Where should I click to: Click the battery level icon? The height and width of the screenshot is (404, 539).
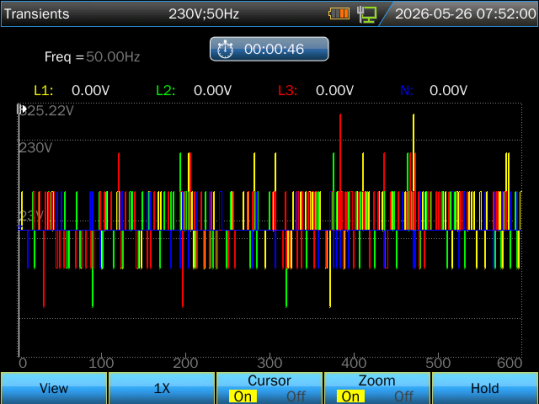(339, 14)
